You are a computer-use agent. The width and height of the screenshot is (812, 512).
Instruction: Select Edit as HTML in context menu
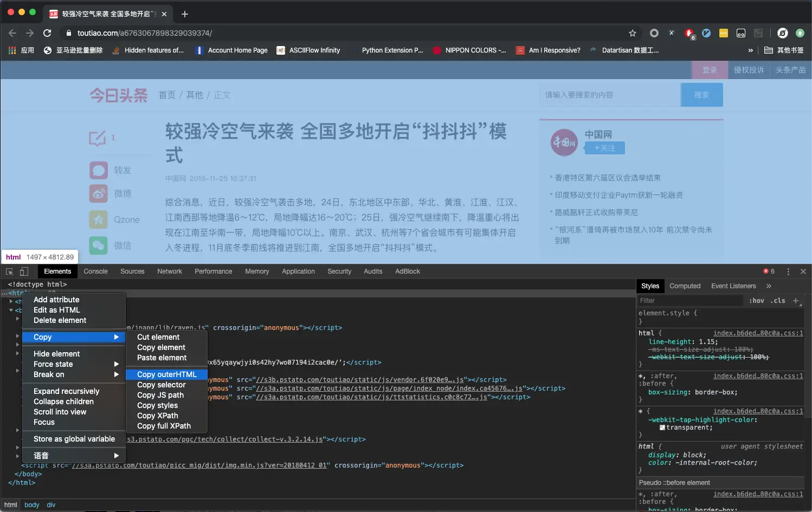[74, 310]
